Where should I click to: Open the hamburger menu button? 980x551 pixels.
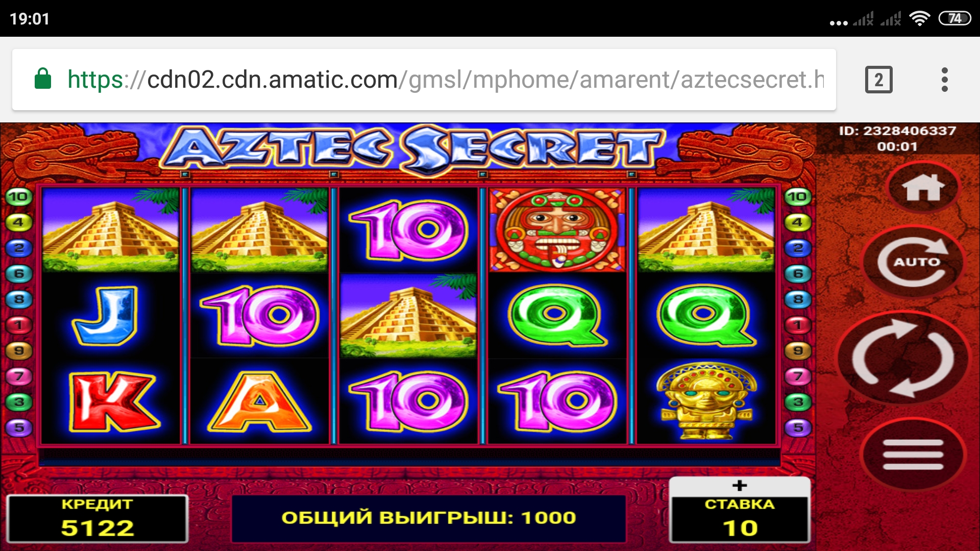click(913, 454)
